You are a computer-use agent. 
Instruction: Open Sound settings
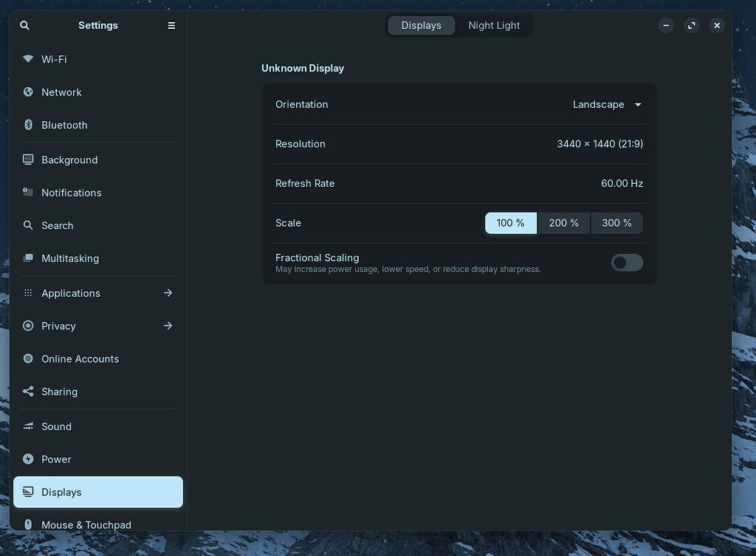98,426
